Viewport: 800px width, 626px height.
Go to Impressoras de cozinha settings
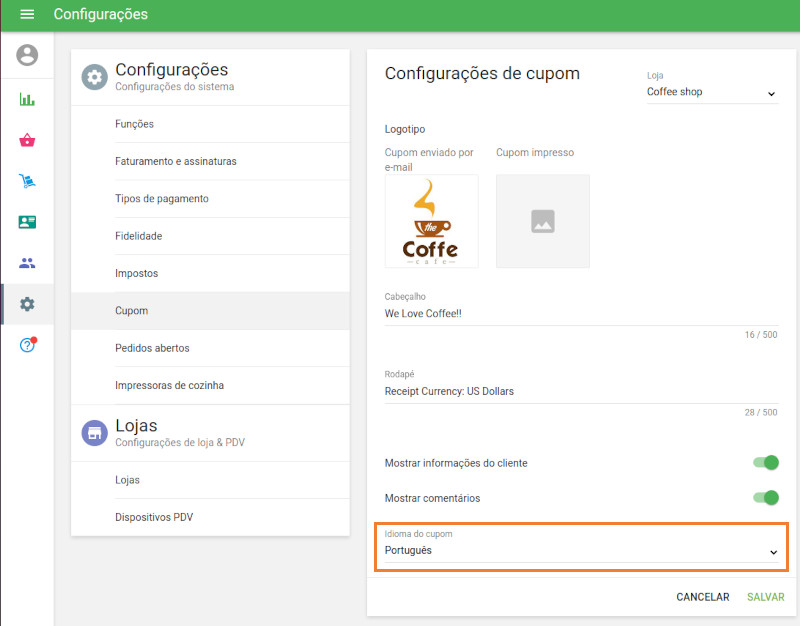[x=169, y=385]
